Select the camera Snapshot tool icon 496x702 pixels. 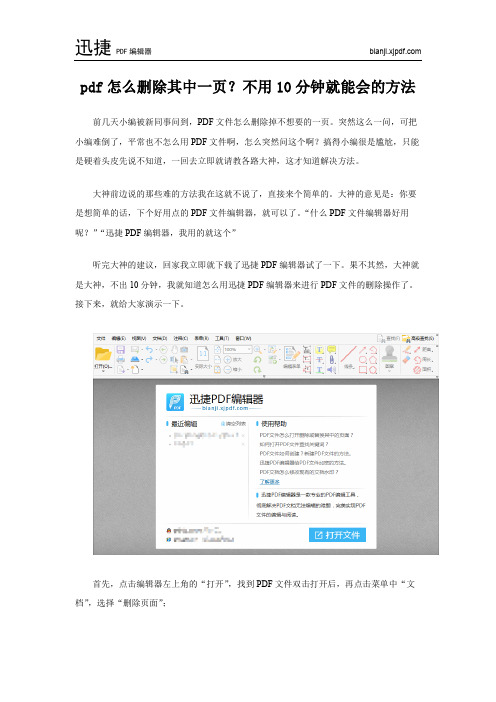(184, 350)
